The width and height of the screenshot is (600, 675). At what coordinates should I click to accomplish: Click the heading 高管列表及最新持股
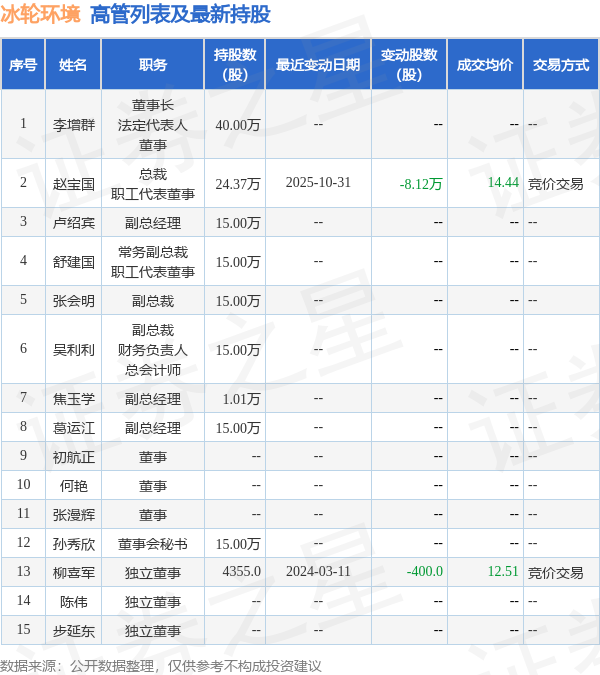[180, 14]
